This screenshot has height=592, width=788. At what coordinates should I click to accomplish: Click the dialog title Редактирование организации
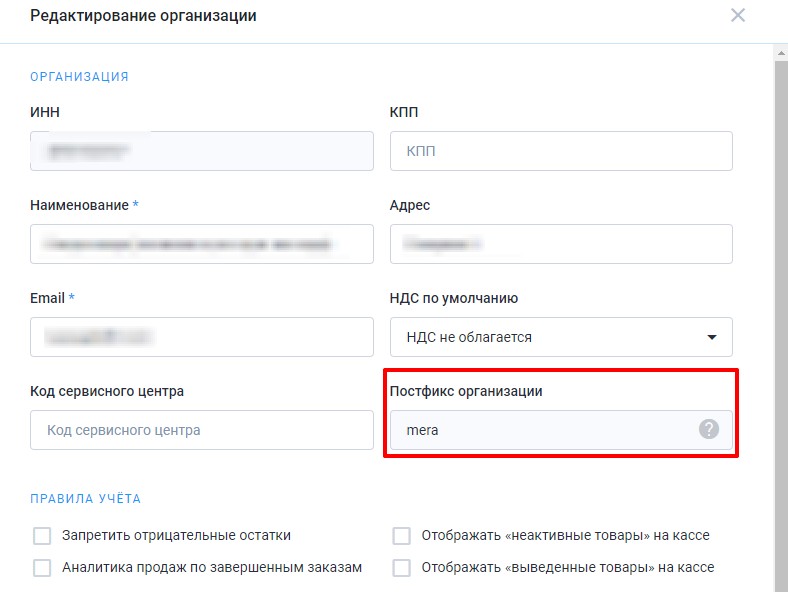tap(143, 16)
